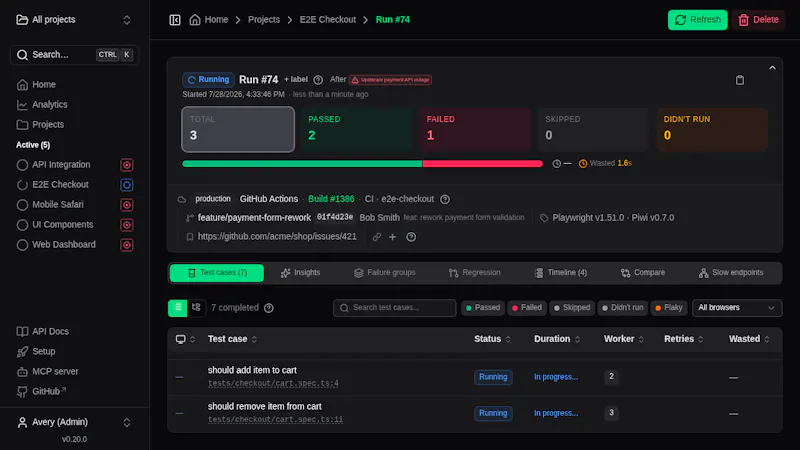Image resolution: width=800 pixels, height=450 pixels.
Task: Toggle the Skipped filter chip
Action: point(572,308)
